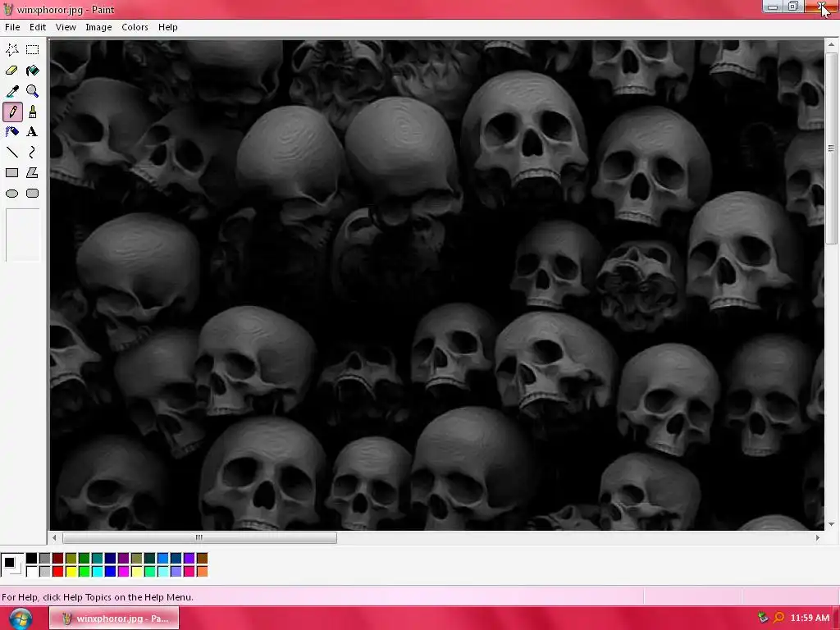The width and height of the screenshot is (840, 630).
Task: Choose the Magnifier tool
Action: 32,91
